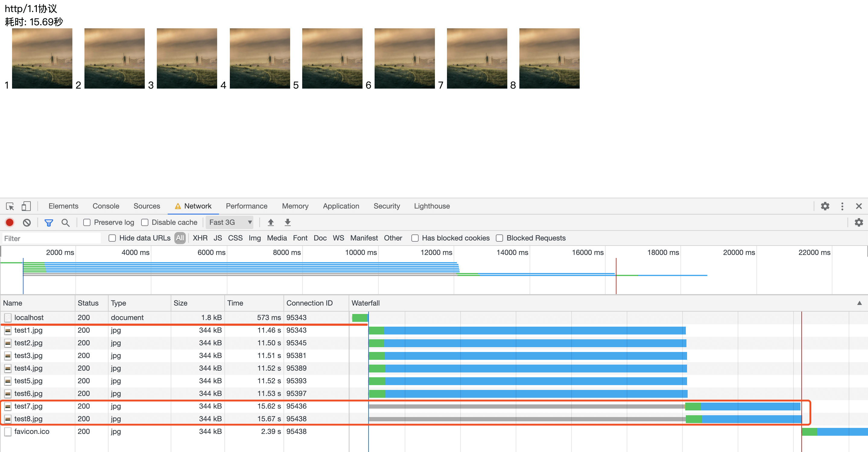Open DevTools settings gear

[825, 206]
